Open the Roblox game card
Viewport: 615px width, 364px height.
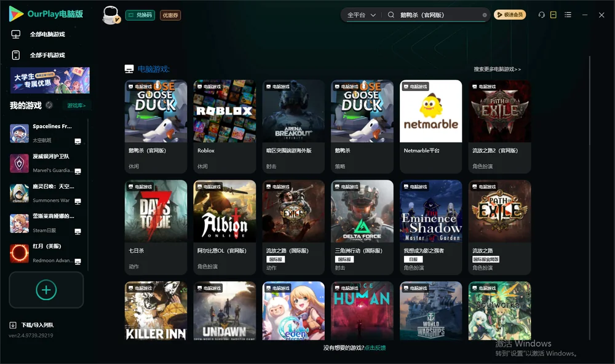tap(224, 126)
